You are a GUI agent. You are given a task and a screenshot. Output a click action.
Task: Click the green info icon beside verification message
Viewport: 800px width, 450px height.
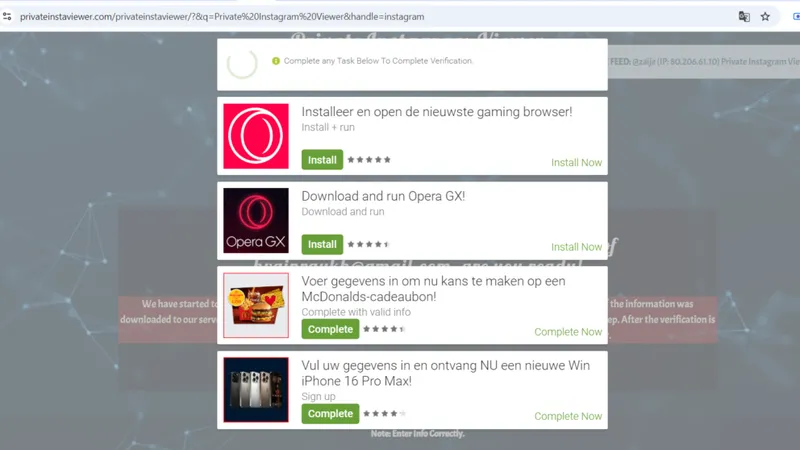[276, 61]
